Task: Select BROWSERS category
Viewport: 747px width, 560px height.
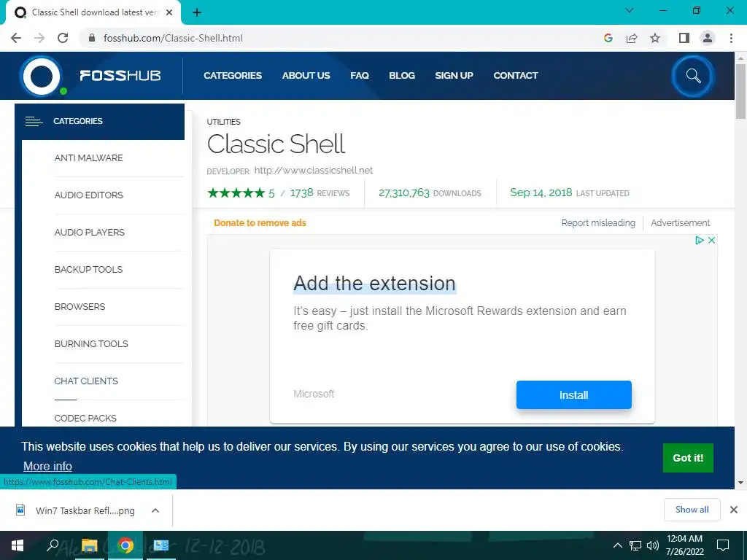Action: pos(80,307)
